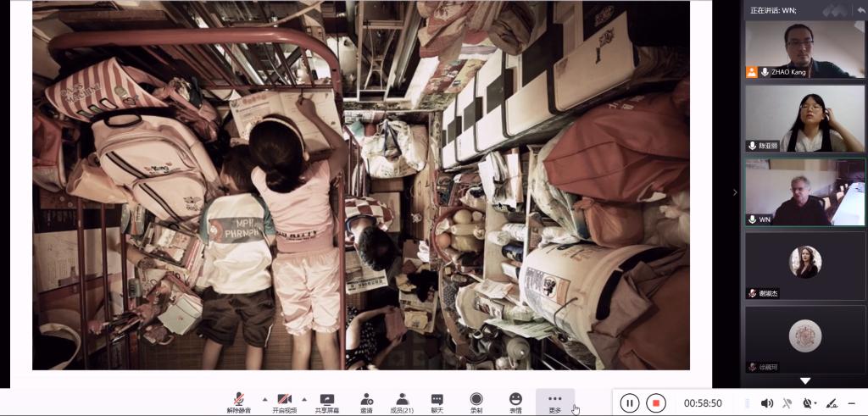Open the recorder annotation pen tool
The height and width of the screenshot is (416, 868).
[831, 403]
